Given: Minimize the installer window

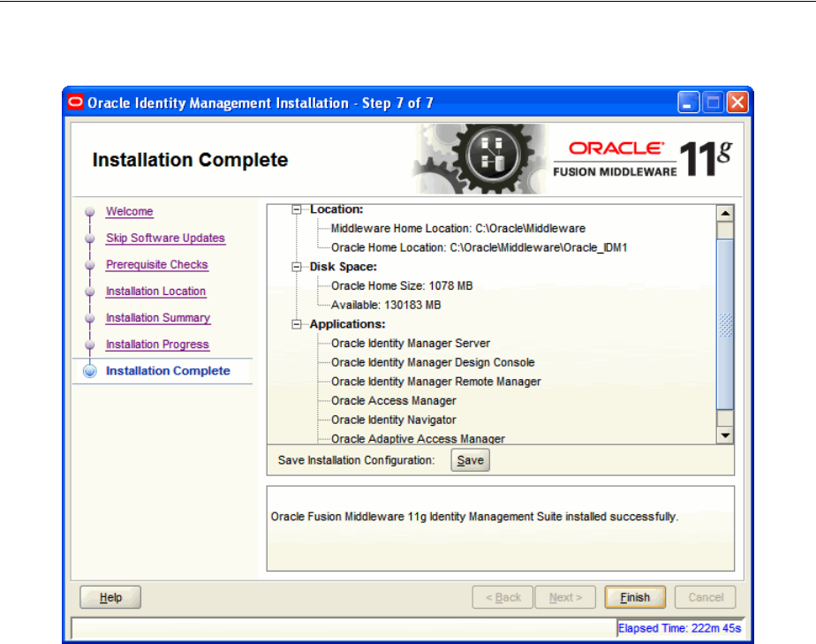Looking at the screenshot, I should coord(688,102).
